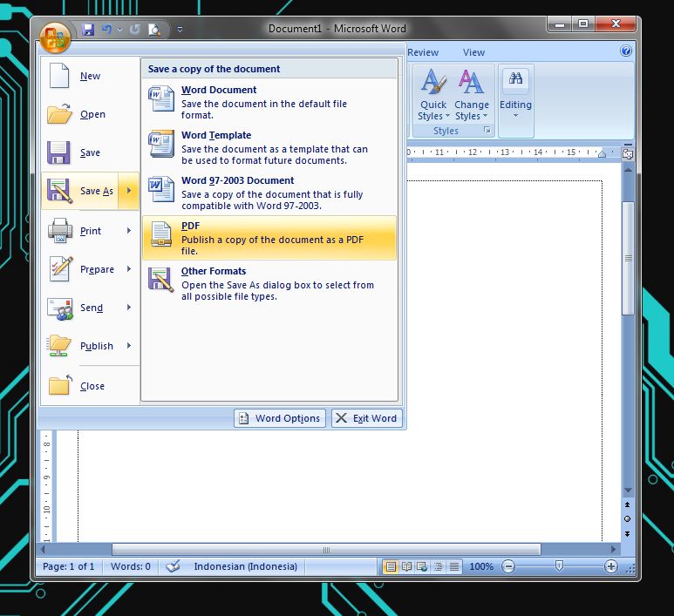Save as Word Template option
The height and width of the screenshot is (616, 674).
(269, 147)
